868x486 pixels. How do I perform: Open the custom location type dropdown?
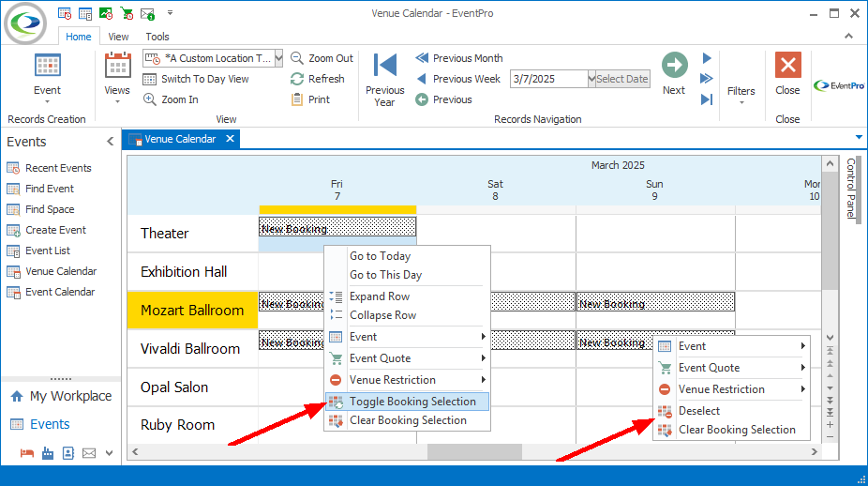pyautogui.click(x=278, y=58)
